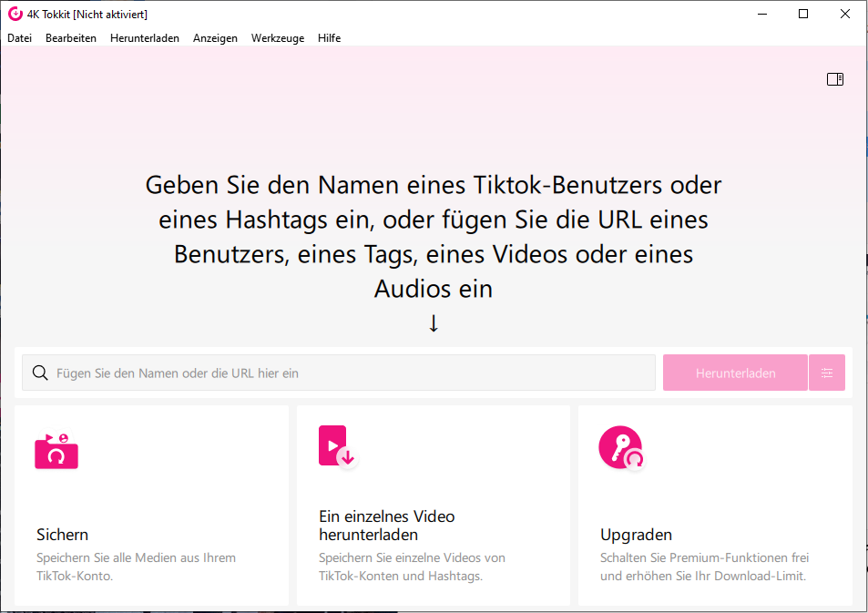
Task: Click the pink Herunterladen button
Action: click(735, 373)
